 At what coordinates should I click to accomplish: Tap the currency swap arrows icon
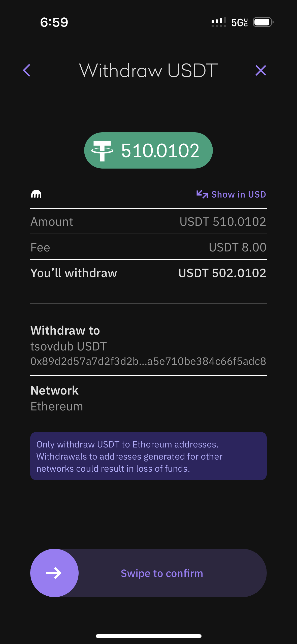[x=202, y=194]
